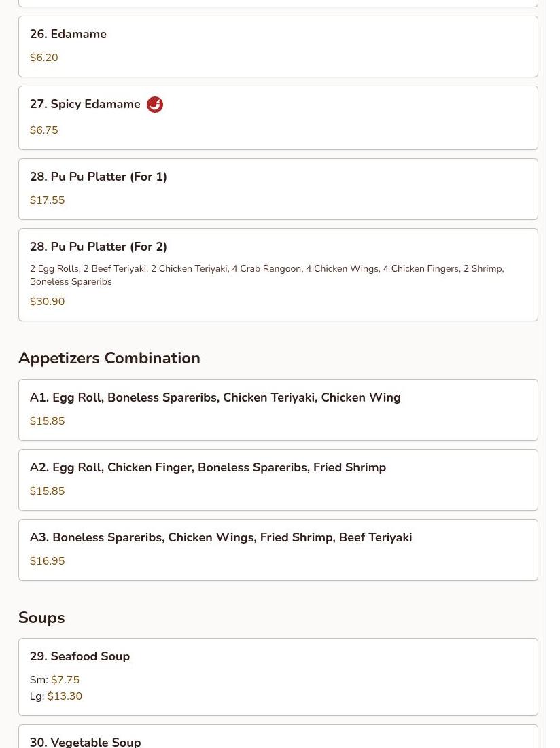
Task: Choose 28. Pu Pu Platter (For 1)
Action: coord(278,189)
